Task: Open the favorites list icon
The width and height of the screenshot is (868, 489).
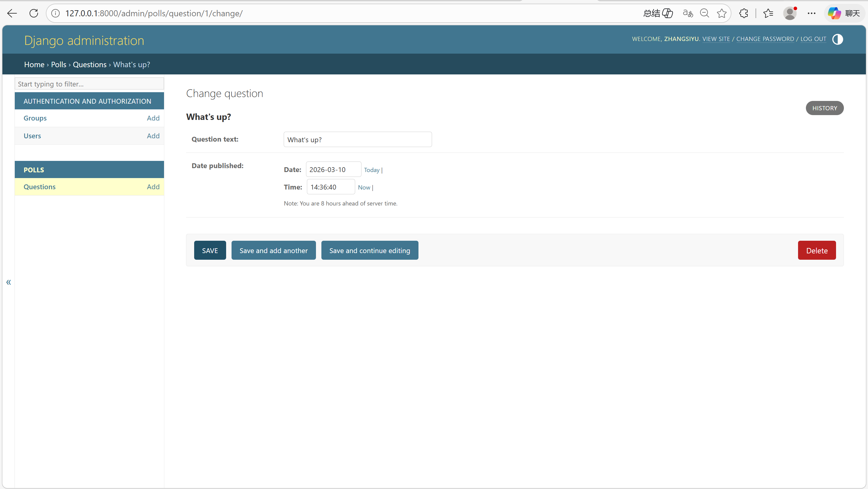Action: tap(768, 14)
